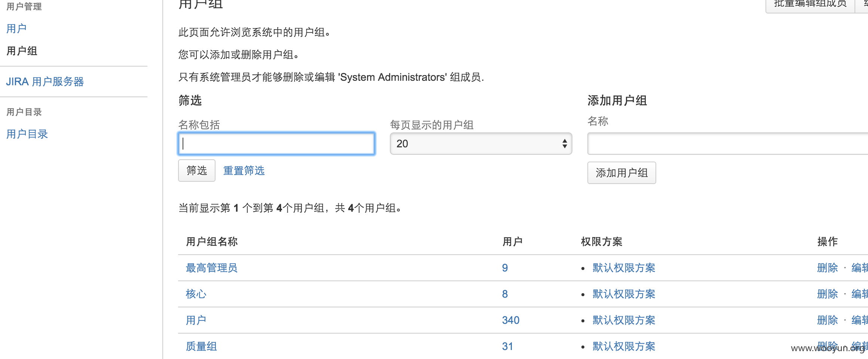Open the 核心 group

[196, 294]
